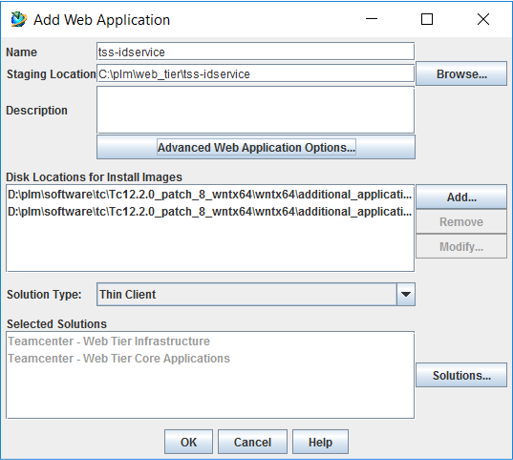The image size is (513, 460).
Task: Open Advanced Web Application Options
Action: pyautogui.click(x=256, y=147)
